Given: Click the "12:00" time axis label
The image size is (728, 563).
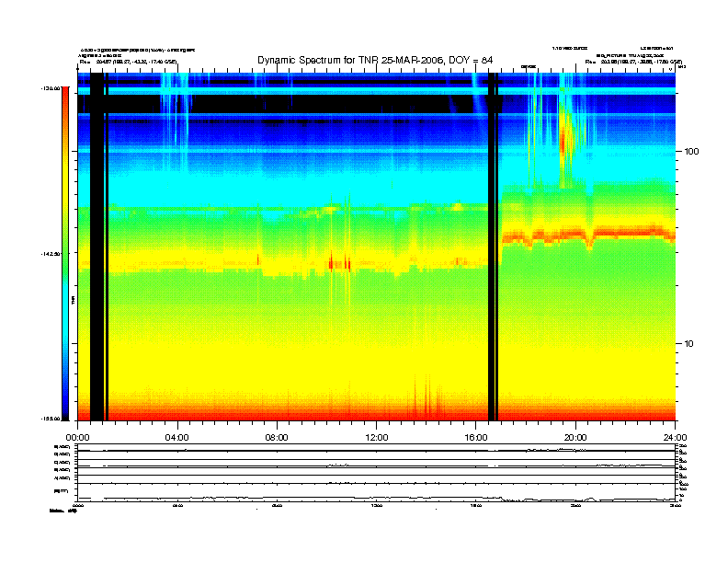Looking at the screenshot, I should tap(377, 438).
